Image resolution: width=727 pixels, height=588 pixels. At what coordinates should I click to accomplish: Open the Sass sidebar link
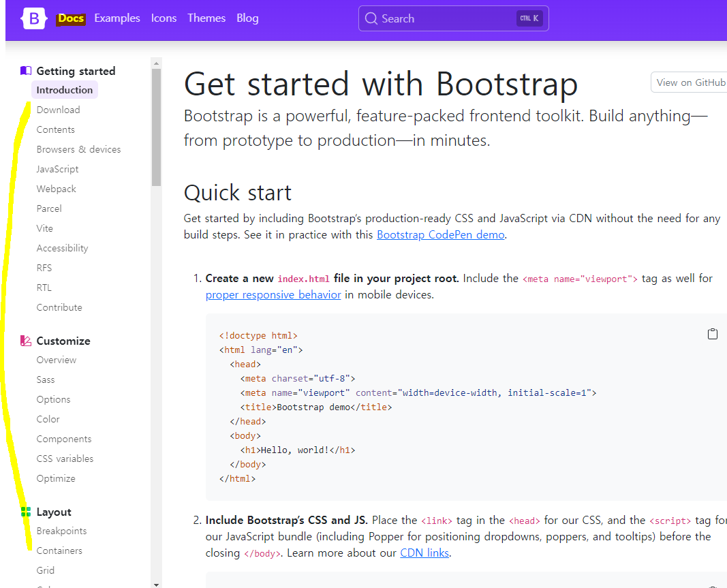(x=46, y=380)
